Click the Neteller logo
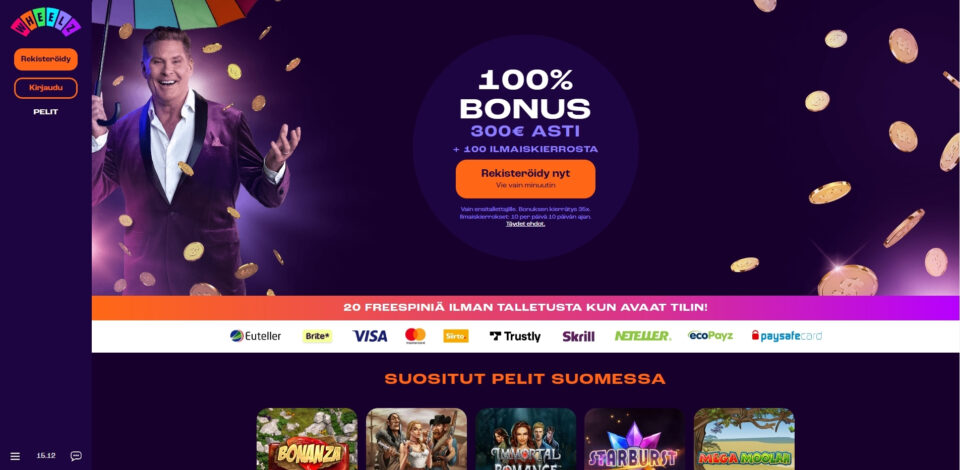Viewport: 960px width, 470px height. click(x=643, y=336)
